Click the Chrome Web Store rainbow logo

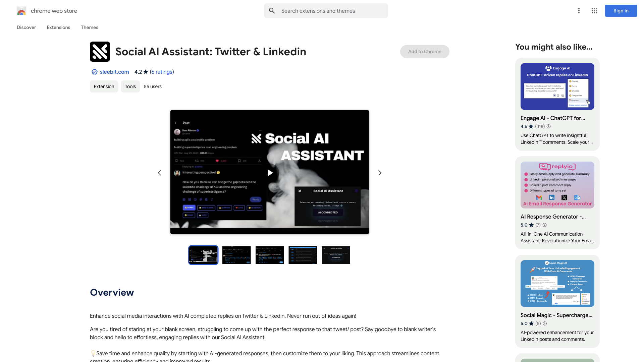[x=21, y=11]
